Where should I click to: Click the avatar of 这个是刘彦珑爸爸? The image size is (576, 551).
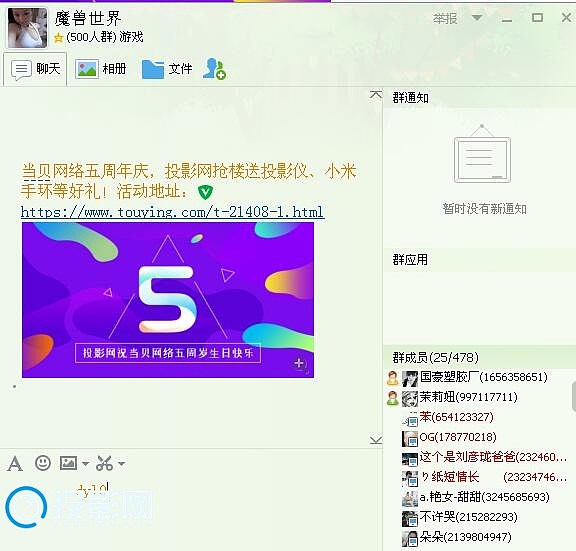(x=410, y=459)
